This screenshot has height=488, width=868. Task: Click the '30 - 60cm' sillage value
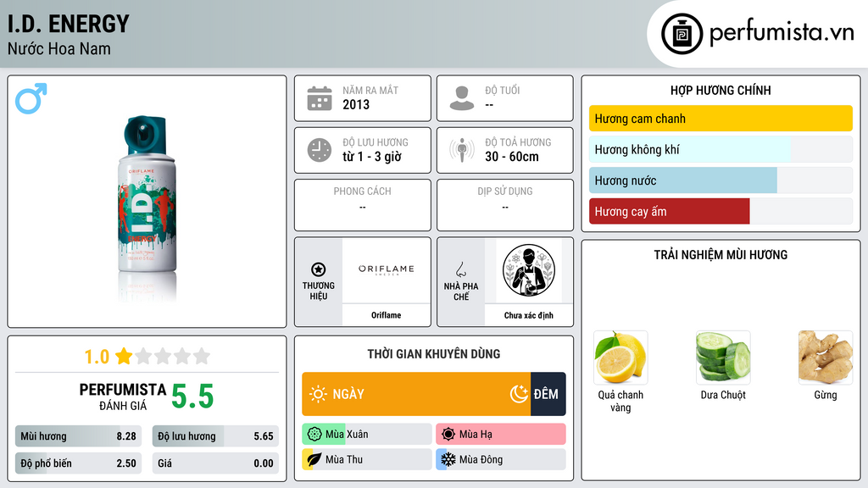[512, 157]
